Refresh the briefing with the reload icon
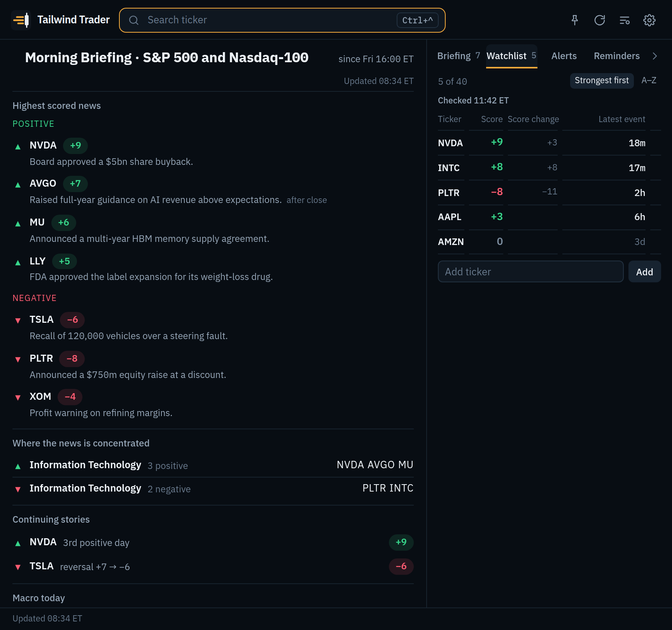The image size is (672, 630). (600, 20)
